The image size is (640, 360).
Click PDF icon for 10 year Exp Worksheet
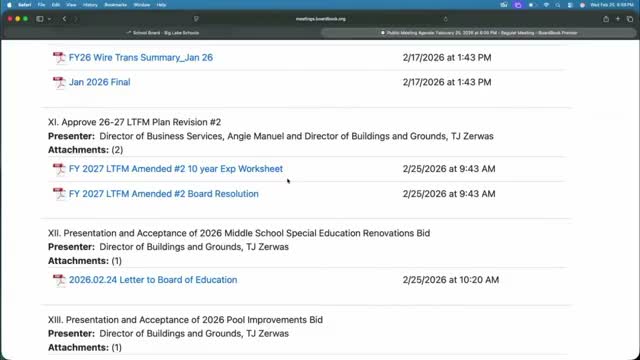(59, 169)
